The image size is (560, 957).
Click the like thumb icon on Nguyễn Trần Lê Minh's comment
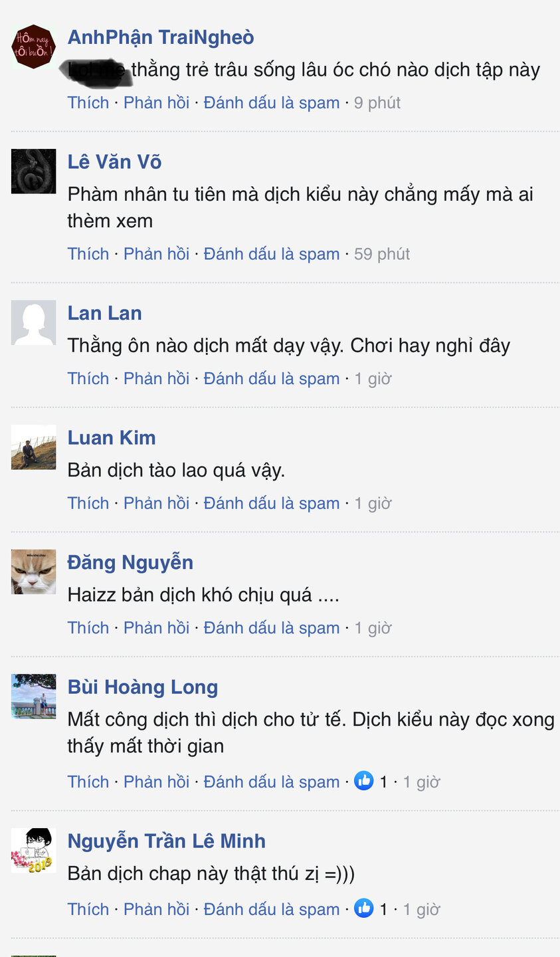coord(364,908)
